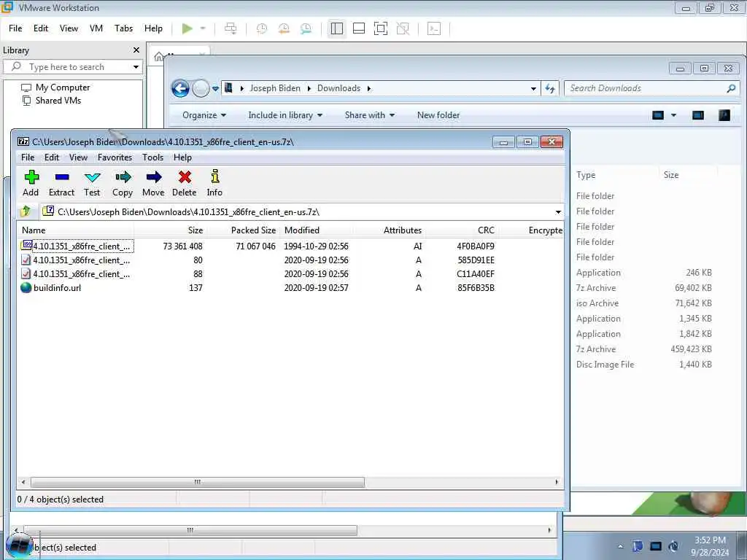Open the Explorer change view dropdown arrow
Image resolution: width=747 pixels, height=560 pixels.
point(673,115)
